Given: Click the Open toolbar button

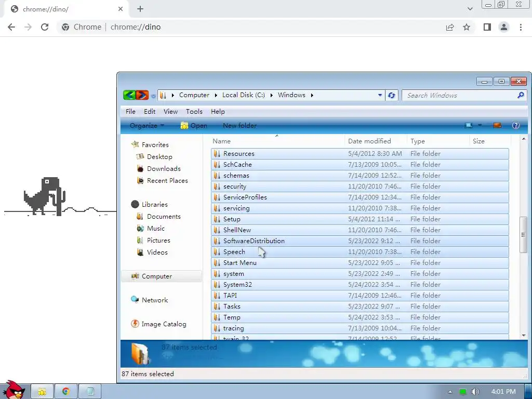Looking at the screenshot, I should [x=194, y=126].
